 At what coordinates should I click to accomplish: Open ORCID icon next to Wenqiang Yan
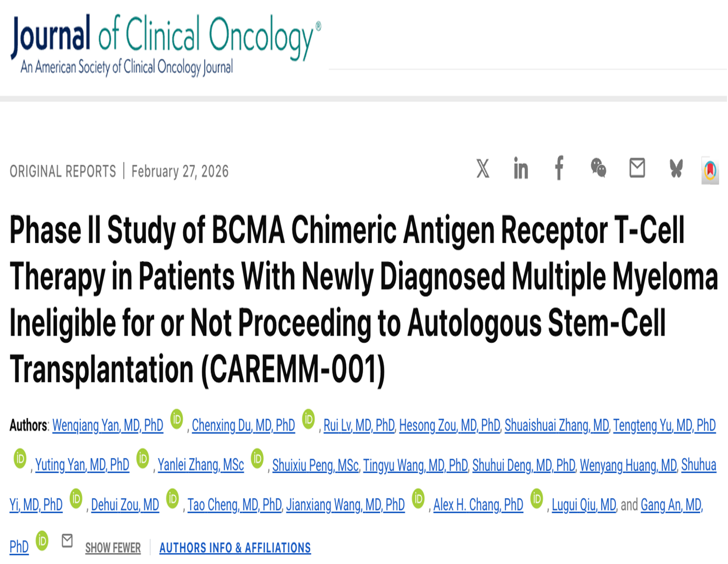coord(177,419)
